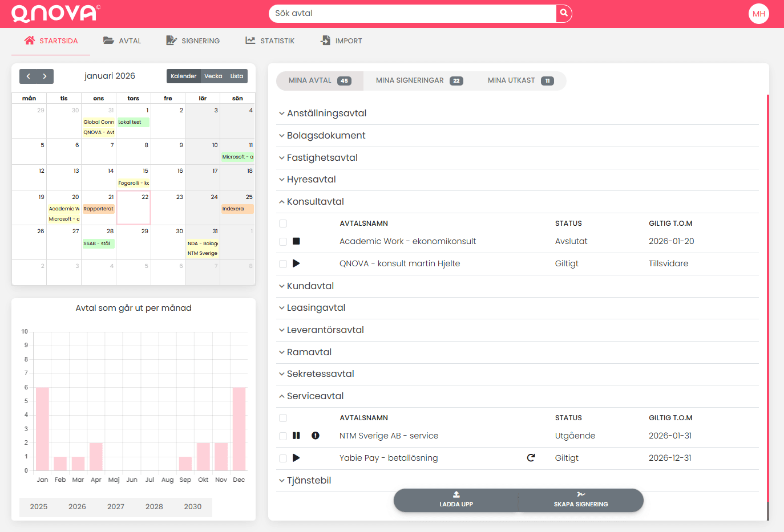This screenshot has height=532, width=784.
Task: Expand the Leverantörsavtal section
Action: [518, 330]
